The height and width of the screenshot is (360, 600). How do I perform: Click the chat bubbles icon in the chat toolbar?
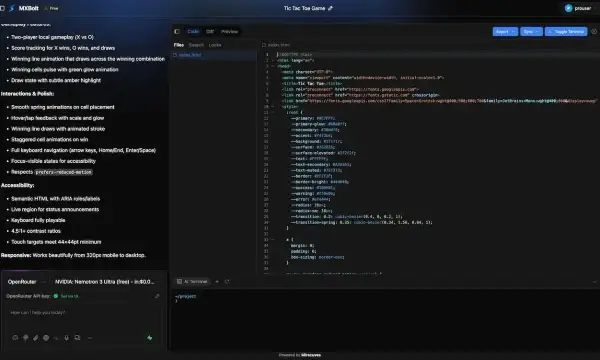pos(77,338)
